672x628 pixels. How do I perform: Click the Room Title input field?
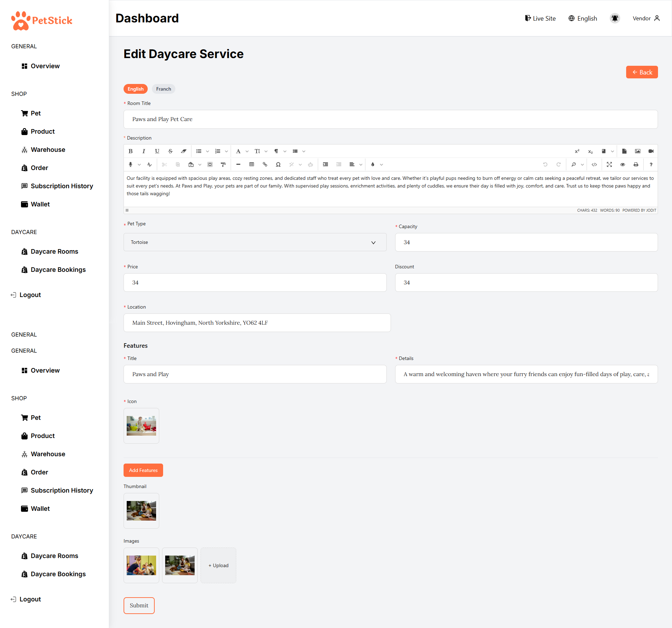(x=391, y=119)
